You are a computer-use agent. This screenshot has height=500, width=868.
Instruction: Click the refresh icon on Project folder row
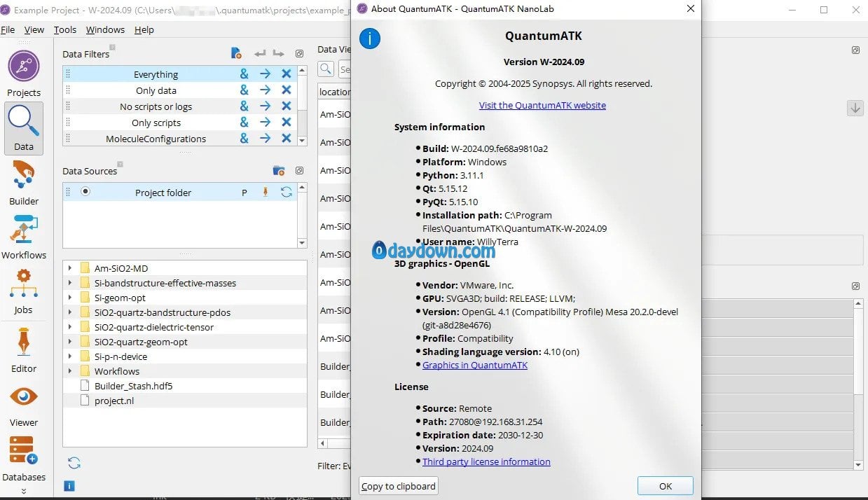(x=287, y=192)
